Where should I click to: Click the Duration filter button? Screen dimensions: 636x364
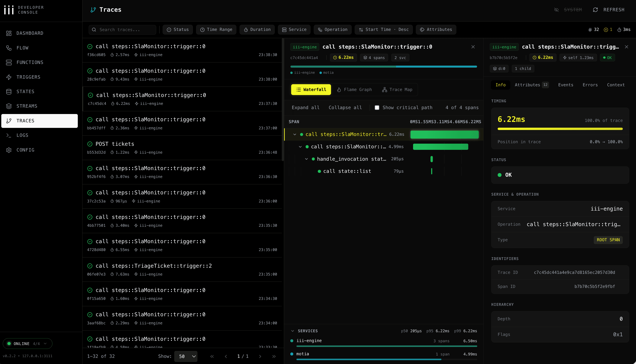(x=257, y=29)
